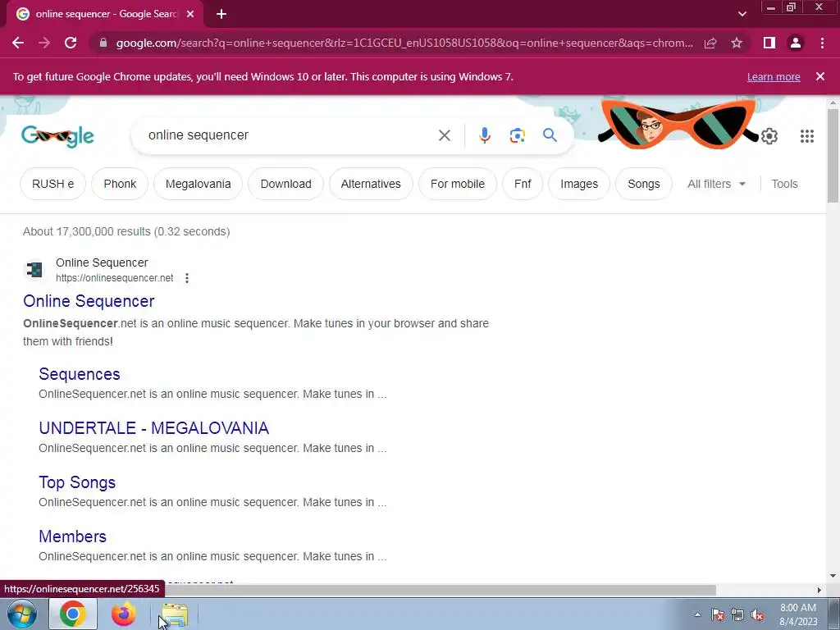
Task: Close the online sequencer search tab
Action: click(190, 15)
